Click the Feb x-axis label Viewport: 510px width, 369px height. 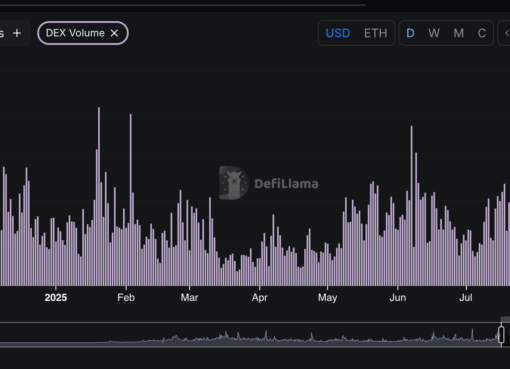[x=126, y=297]
